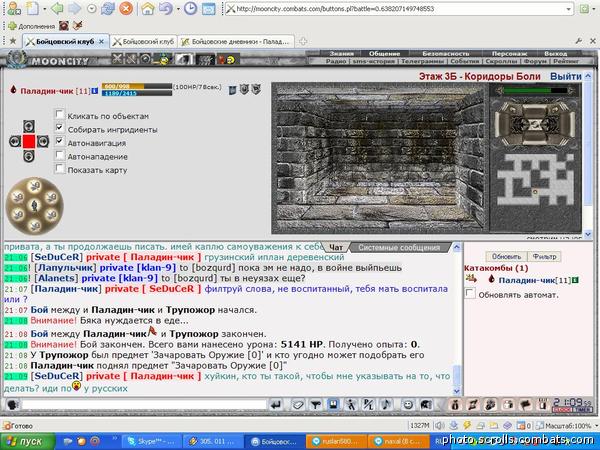This screenshot has width=600, height=450.
Task: Click the character figure in the round dial
Action: 34,205
